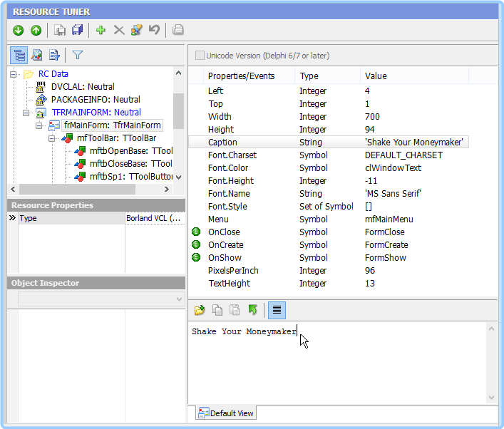
Task: Select mftbSp1: TToolButton item
Action: click(131, 177)
